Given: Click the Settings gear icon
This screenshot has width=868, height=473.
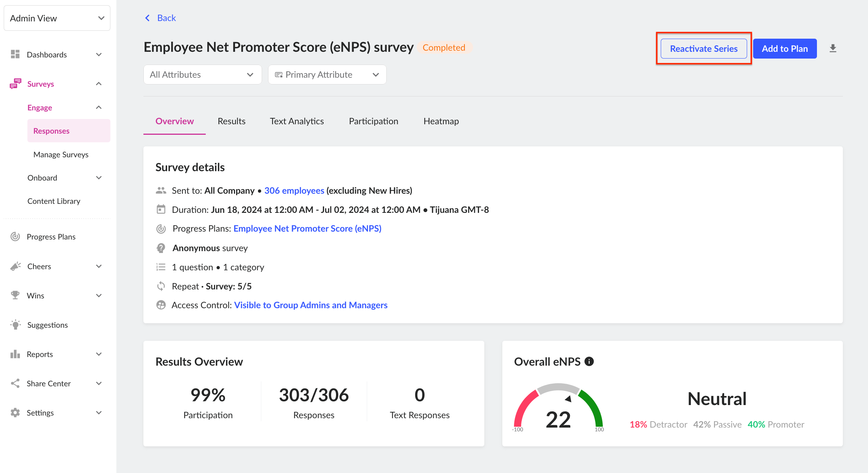Looking at the screenshot, I should click(15, 413).
